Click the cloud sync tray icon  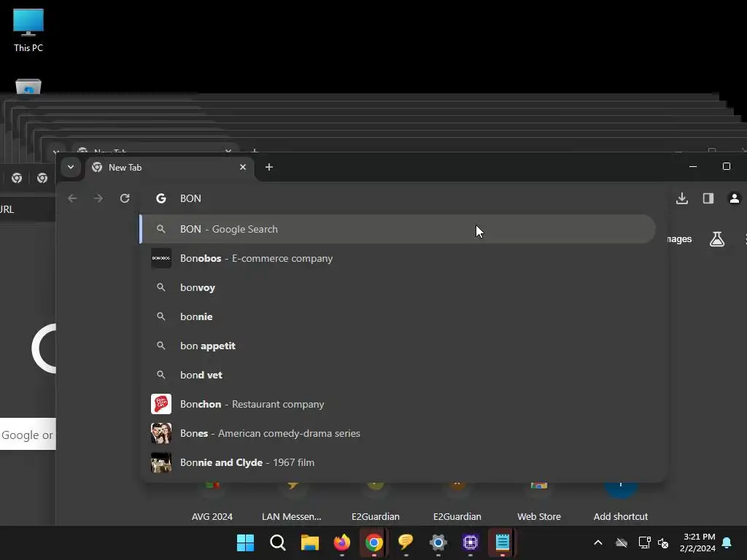pos(622,542)
